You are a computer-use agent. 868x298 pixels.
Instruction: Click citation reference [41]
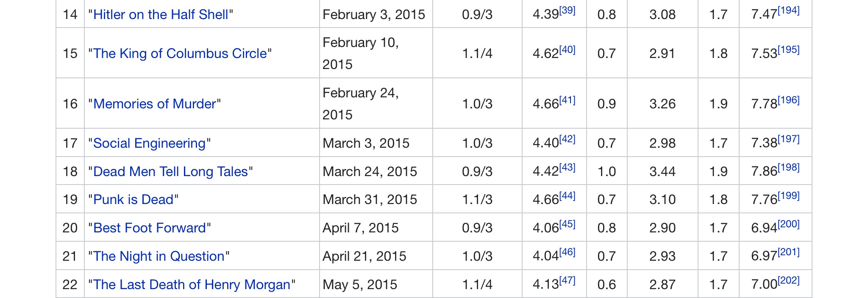click(568, 100)
